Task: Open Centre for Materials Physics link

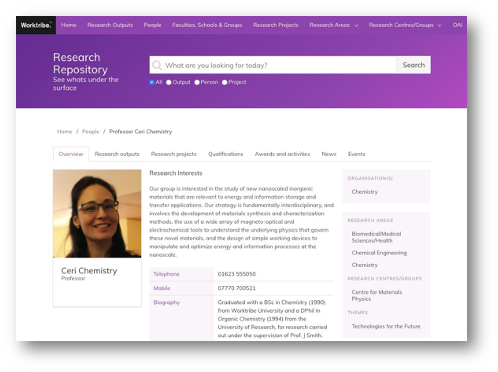Action: click(x=377, y=295)
